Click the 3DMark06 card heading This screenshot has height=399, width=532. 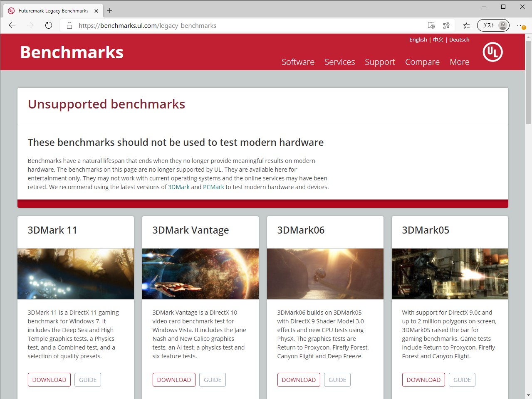click(301, 230)
